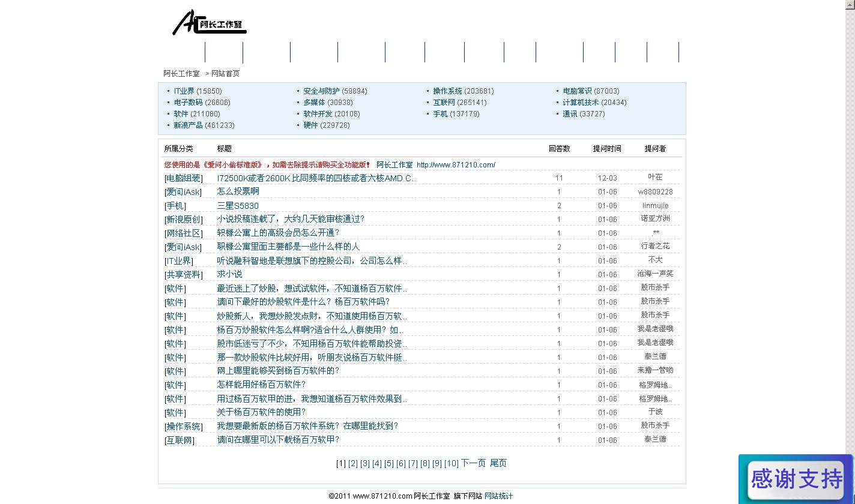Open question 网上哪里能够买到杨百万软件的

click(x=278, y=371)
